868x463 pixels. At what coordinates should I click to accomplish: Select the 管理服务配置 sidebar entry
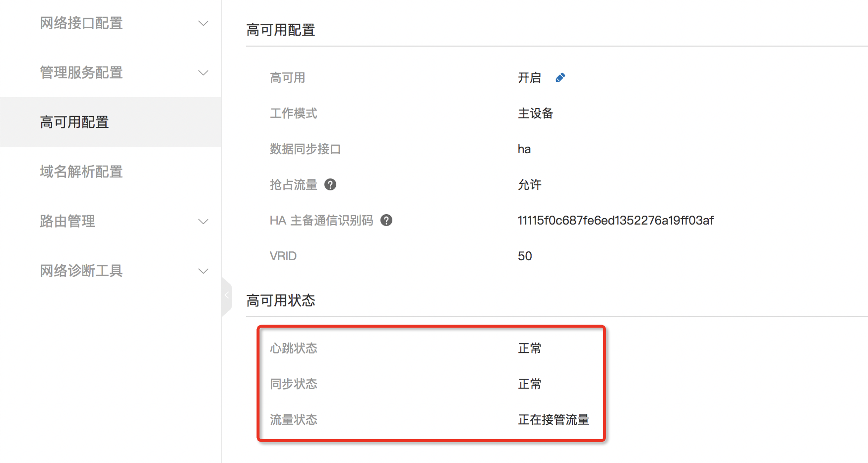[81, 72]
